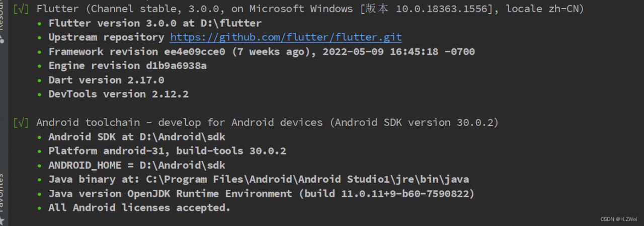Click the OpenJDK Runtime Environment line
The image size is (644, 226).
coord(261,194)
